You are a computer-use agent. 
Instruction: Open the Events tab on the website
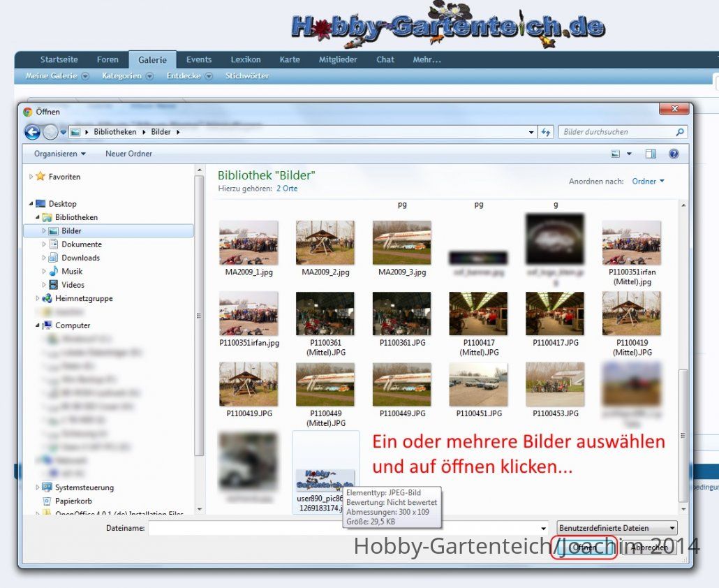199,59
